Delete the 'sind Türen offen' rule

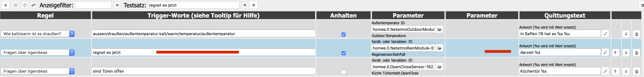click(x=637, y=71)
